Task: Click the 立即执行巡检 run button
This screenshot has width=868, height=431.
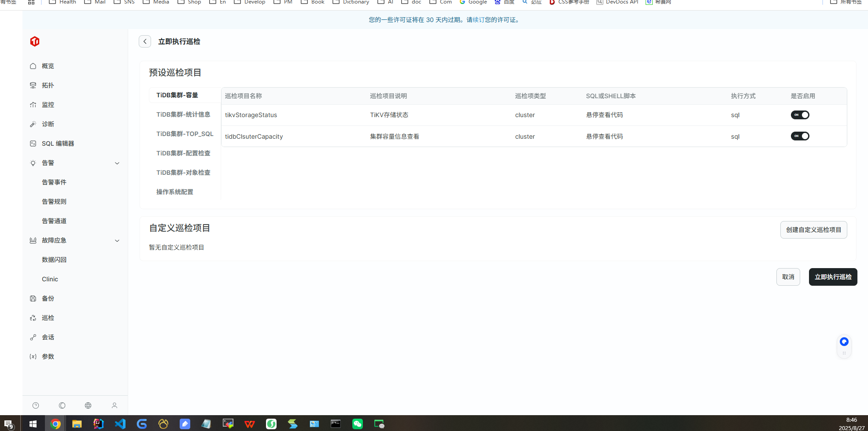Action: [x=833, y=277]
